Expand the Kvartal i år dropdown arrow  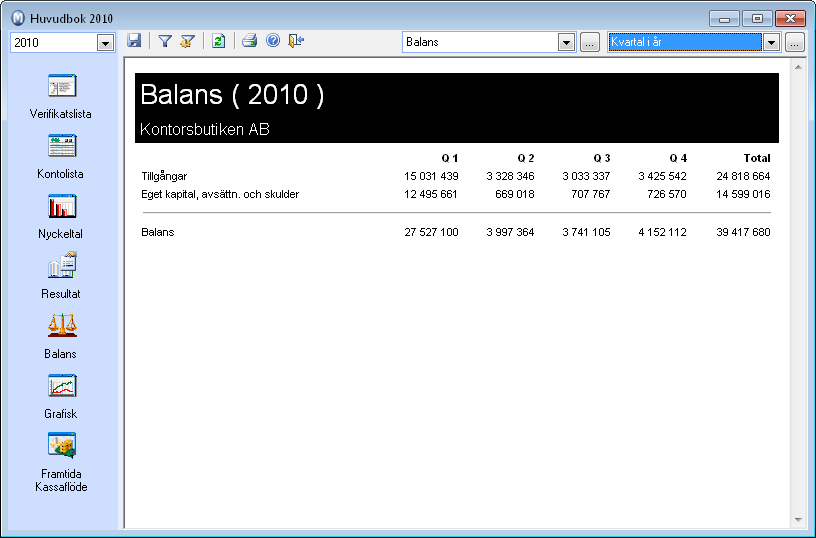coord(771,42)
